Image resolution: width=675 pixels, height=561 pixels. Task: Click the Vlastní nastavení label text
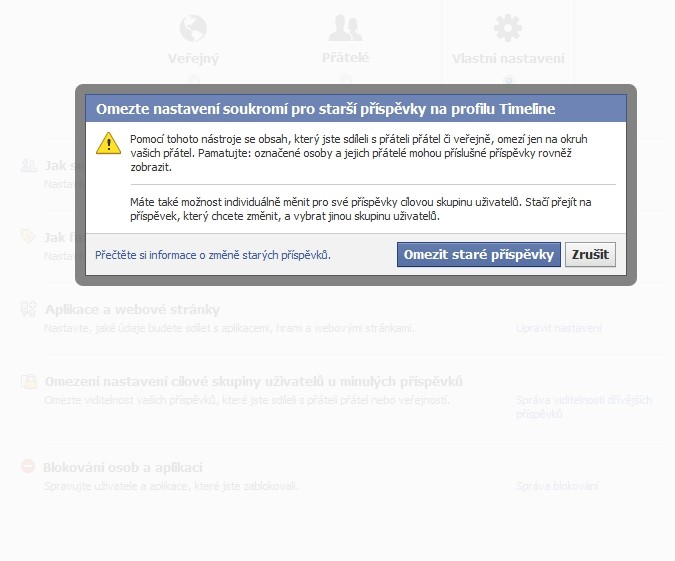(x=508, y=58)
